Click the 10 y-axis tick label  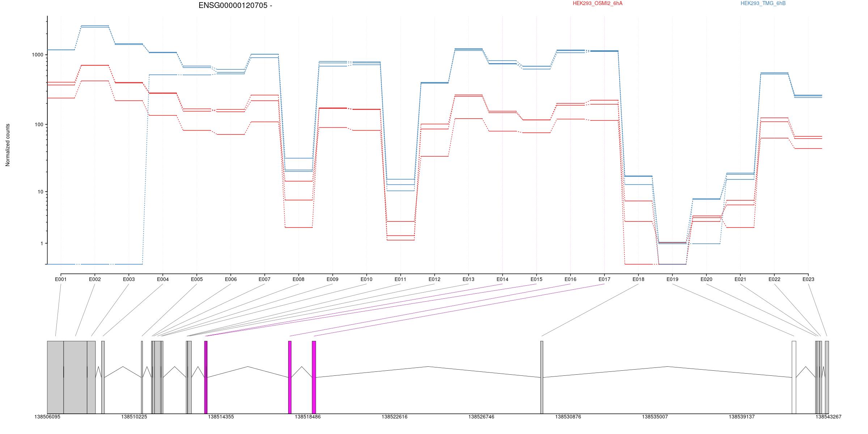tap(41, 192)
